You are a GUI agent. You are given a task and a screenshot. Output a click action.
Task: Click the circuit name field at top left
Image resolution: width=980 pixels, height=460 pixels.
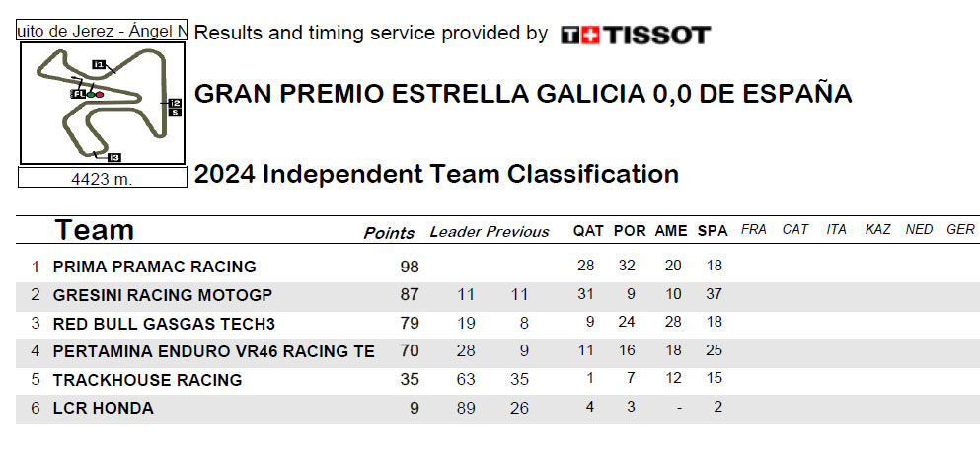coord(102,31)
